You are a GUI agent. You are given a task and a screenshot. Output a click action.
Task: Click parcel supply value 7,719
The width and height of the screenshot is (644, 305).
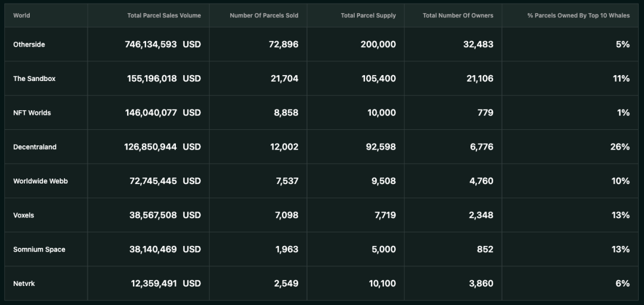tap(385, 215)
